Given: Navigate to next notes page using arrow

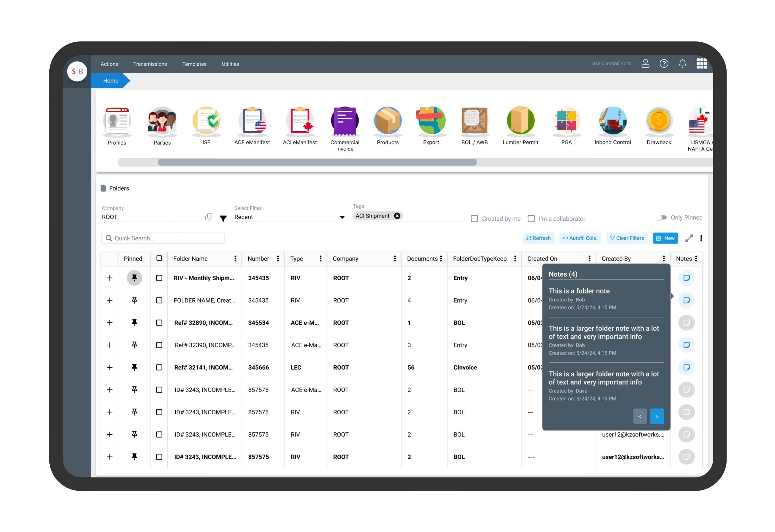Looking at the screenshot, I should click(657, 416).
